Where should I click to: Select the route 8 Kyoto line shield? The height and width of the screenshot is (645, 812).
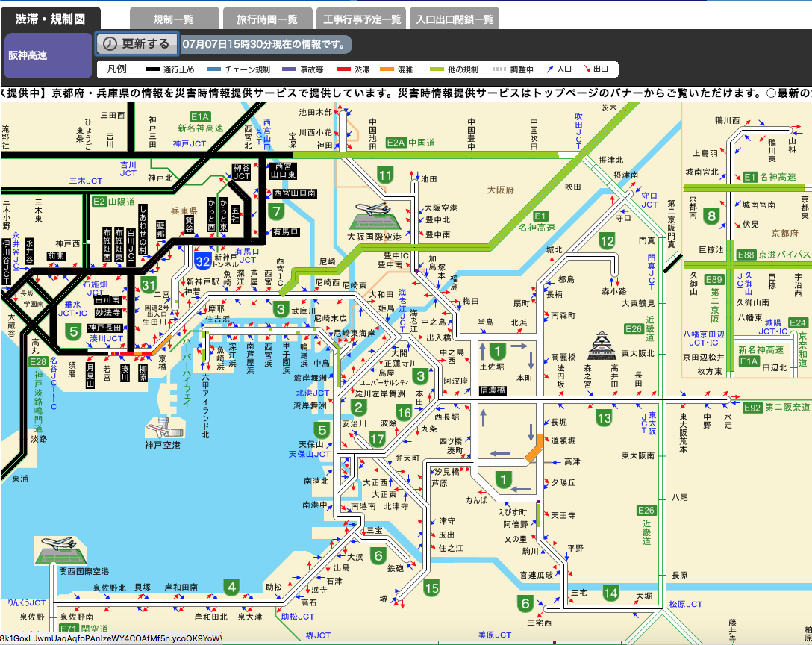coord(712,217)
